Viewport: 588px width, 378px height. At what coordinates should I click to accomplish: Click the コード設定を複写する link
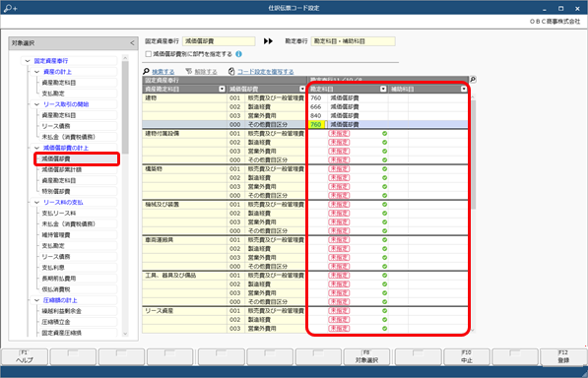click(266, 72)
